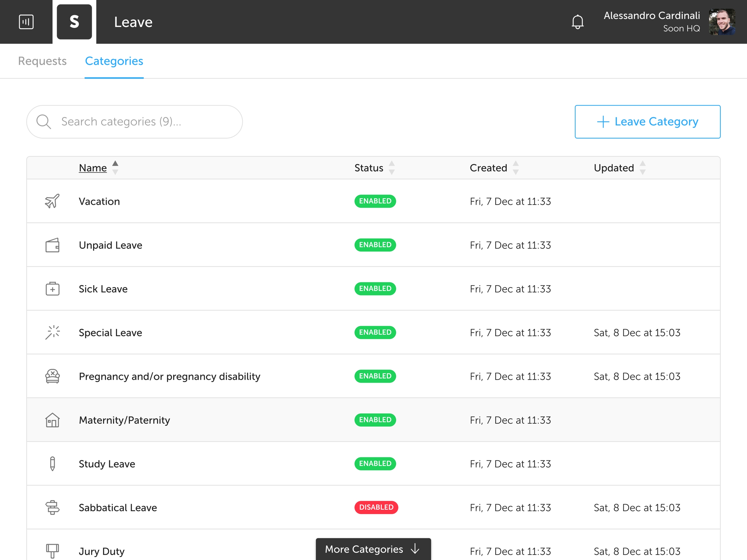The height and width of the screenshot is (560, 747).
Task: Click the ENABLED badge on Vacation
Action: pos(375,201)
